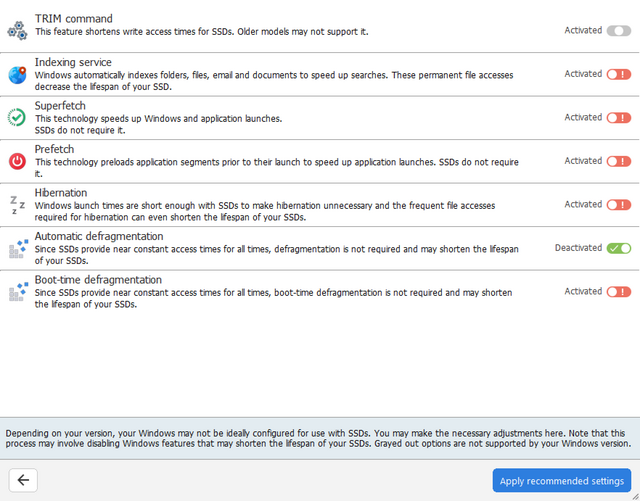Click the Boot-time defragmentation heading
640x501 pixels.
click(98, 280)
